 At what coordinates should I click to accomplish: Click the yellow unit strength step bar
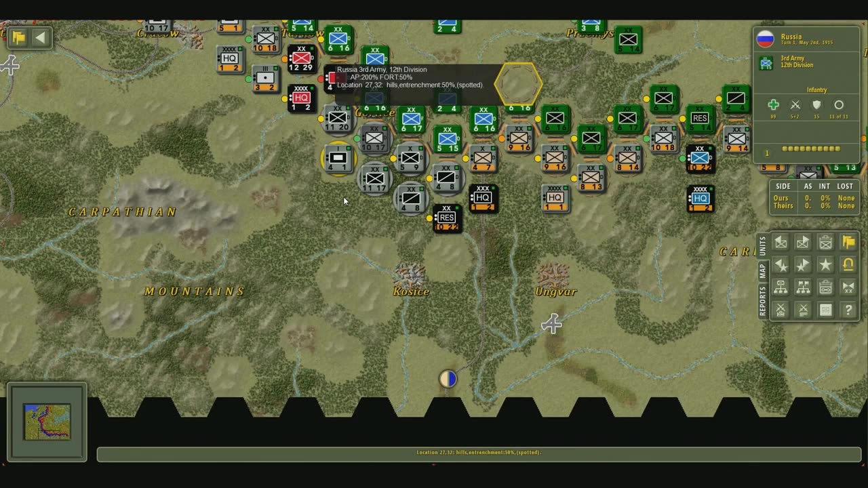click(811, 149)
